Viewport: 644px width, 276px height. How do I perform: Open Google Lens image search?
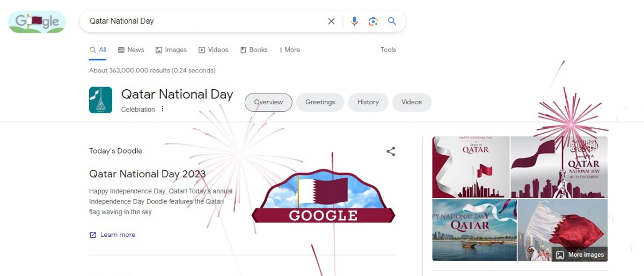pyautogui.click(x=373, y=21)
